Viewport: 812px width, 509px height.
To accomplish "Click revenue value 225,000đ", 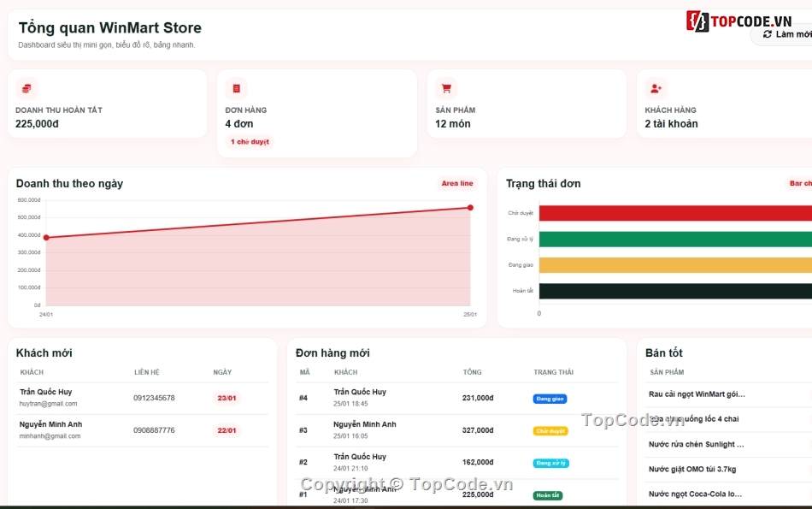I will tap(37, 124).
